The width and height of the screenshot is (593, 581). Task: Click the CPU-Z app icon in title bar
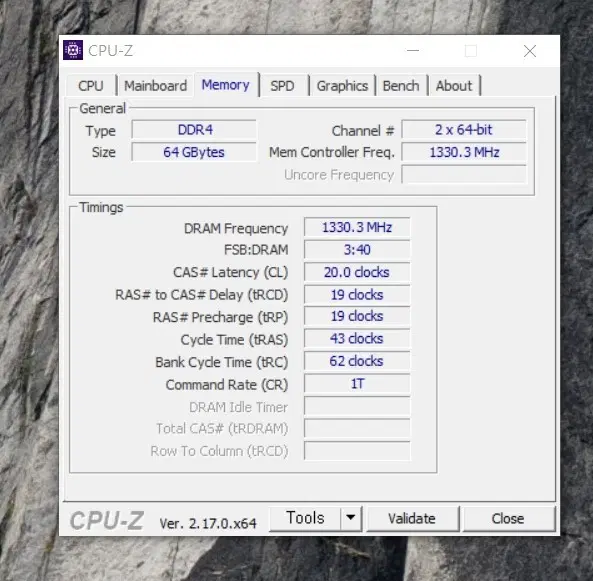point(73,50)
